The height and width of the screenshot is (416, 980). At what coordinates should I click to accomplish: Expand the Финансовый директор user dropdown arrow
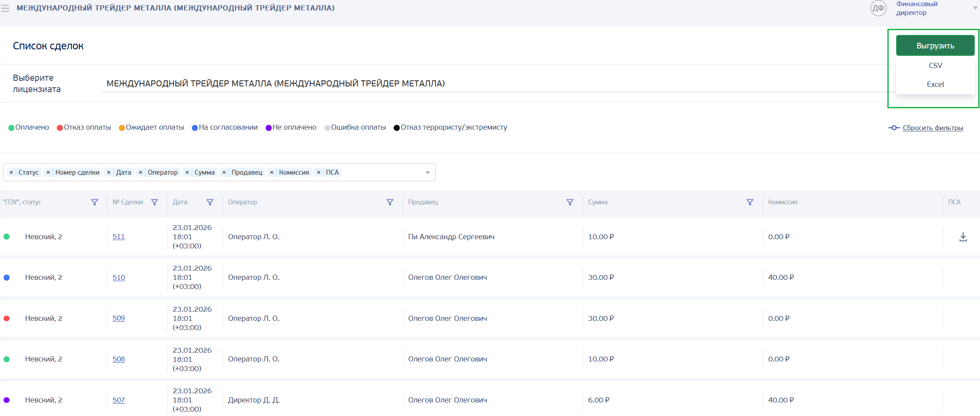[975, 8]
